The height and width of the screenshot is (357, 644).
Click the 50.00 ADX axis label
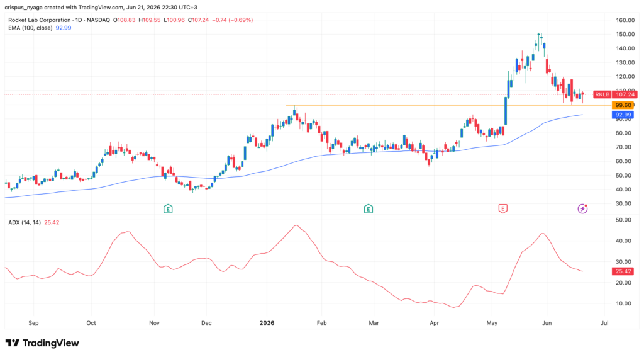pos(624,220)
